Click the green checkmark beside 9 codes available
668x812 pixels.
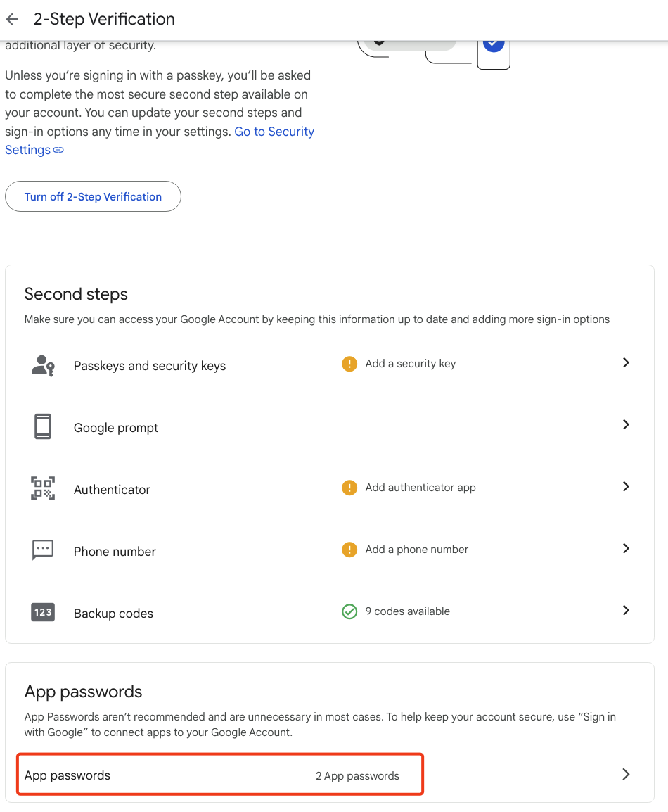pyautogui.click(x=349, y=611)
